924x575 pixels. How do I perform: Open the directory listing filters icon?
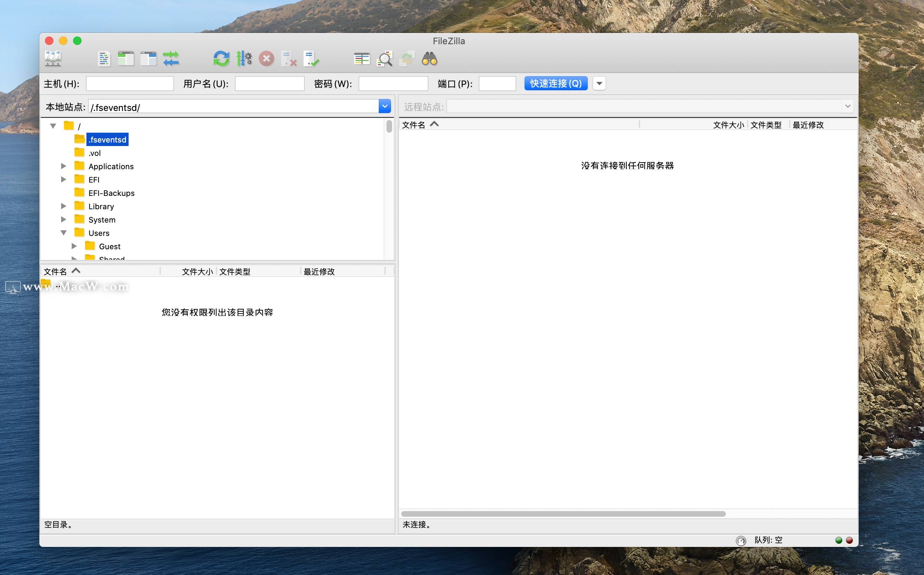pos(362,59)
